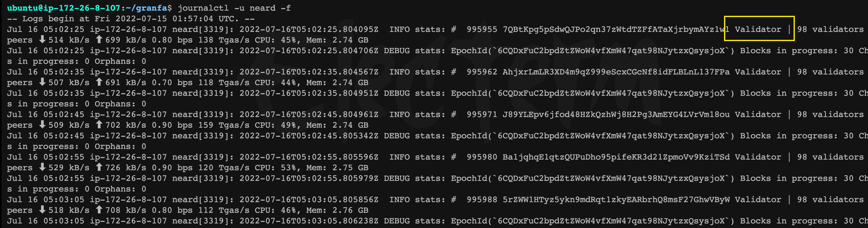The image size is (868, 228).
Task: Click the journalctl -u neard -f command
Action: (234, 8)
